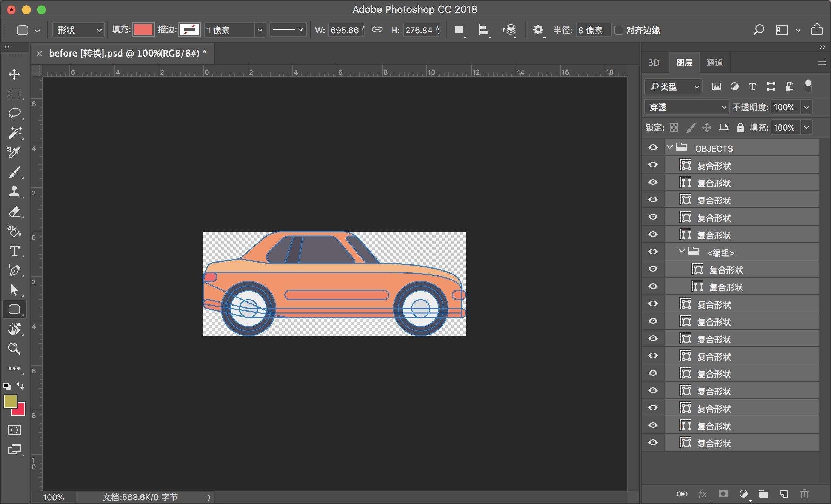Collapse the OBJECTS layer group

click(670, 147)
